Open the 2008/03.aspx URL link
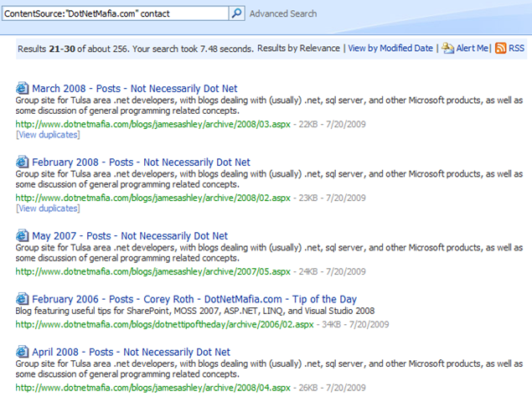Image resolution: width=532 pixels, height=402 pixels. [x=153, y=124]
